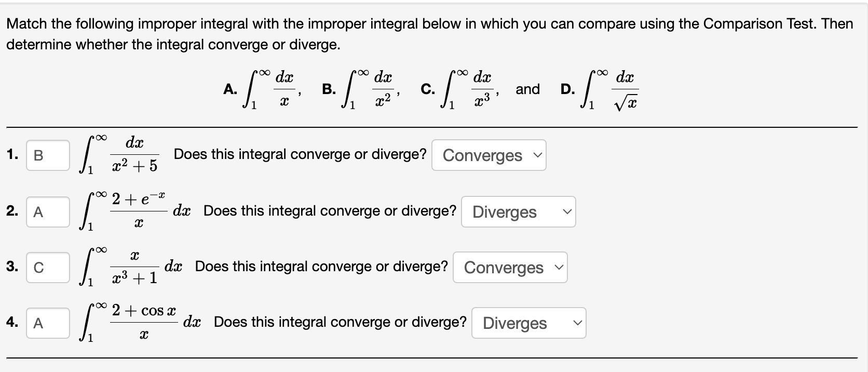868x372 pixels.
Task: Click the number label 2 on the left
Action: [x=11, y=211]
